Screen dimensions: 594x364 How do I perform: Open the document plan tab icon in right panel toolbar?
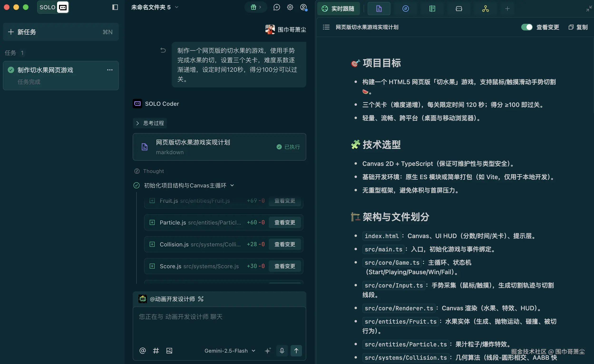(x=379, y=9)
